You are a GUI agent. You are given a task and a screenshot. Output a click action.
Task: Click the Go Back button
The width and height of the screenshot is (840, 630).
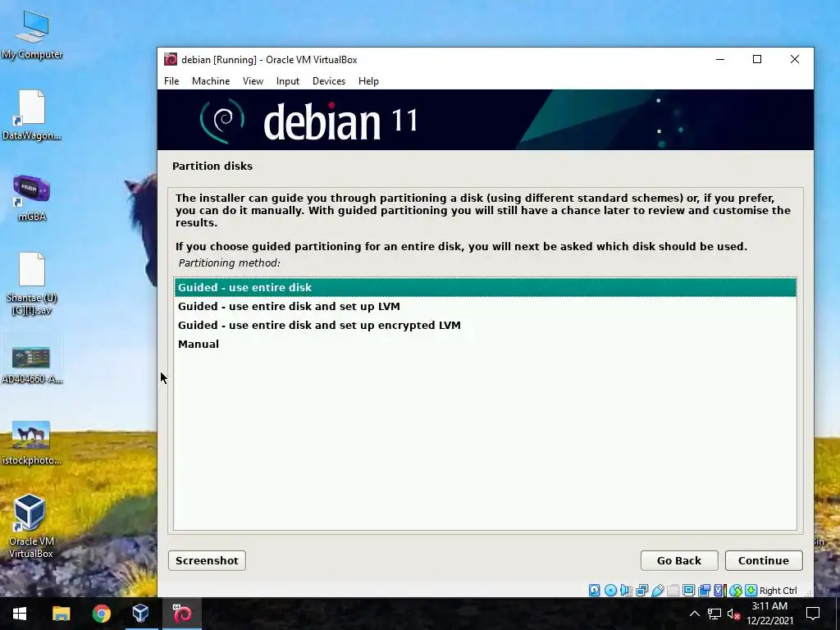click(x=679, y=560)
